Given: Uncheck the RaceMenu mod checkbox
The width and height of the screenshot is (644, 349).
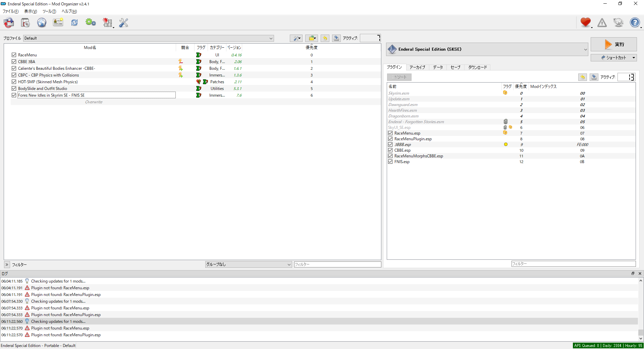Looking at the screenshot, I should [14, 55].
